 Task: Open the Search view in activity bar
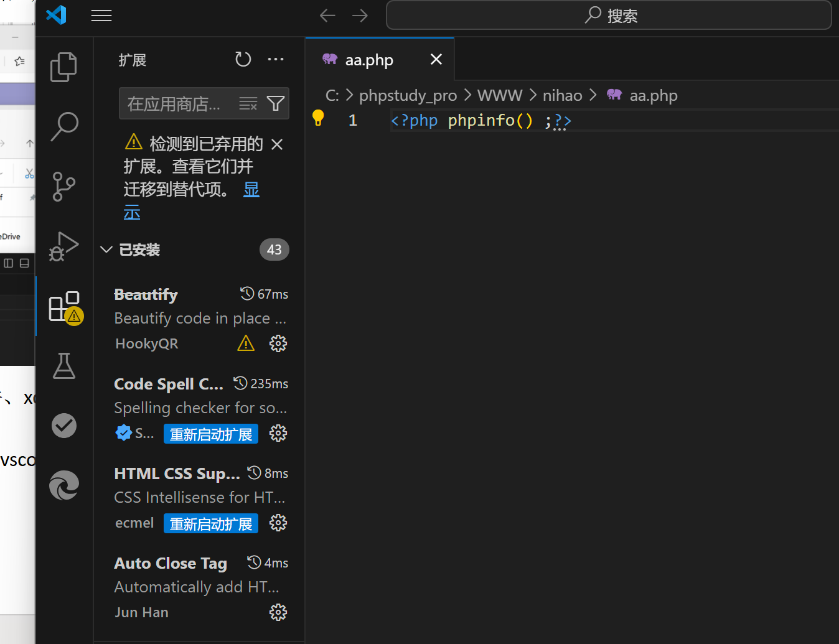63,126
